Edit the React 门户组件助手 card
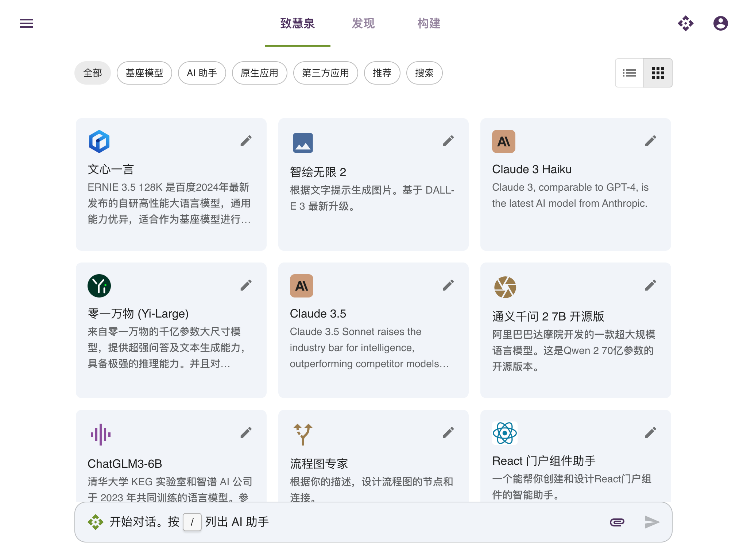Screen dimensions: 747x560 coord(651,432)
